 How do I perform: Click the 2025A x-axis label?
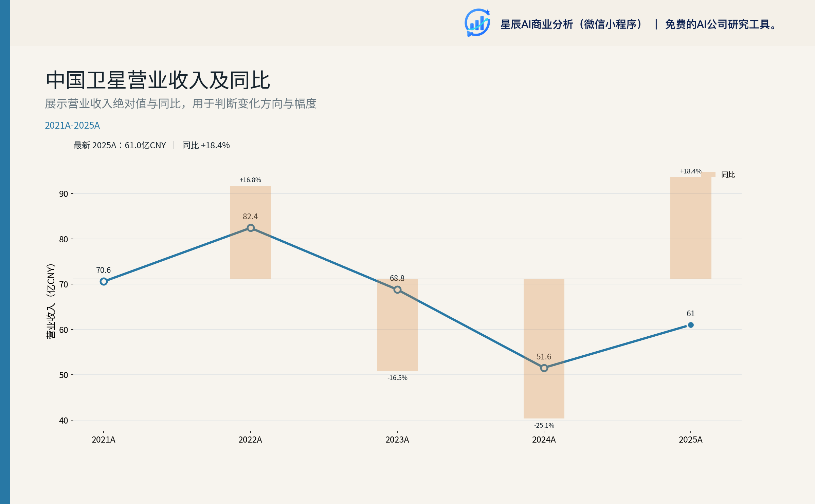pos(691,440)
